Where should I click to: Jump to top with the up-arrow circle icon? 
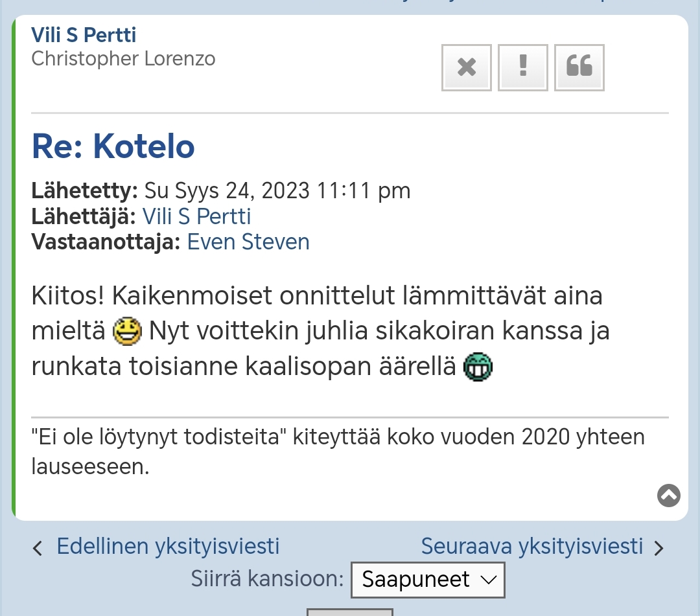[x=669, y=495]
